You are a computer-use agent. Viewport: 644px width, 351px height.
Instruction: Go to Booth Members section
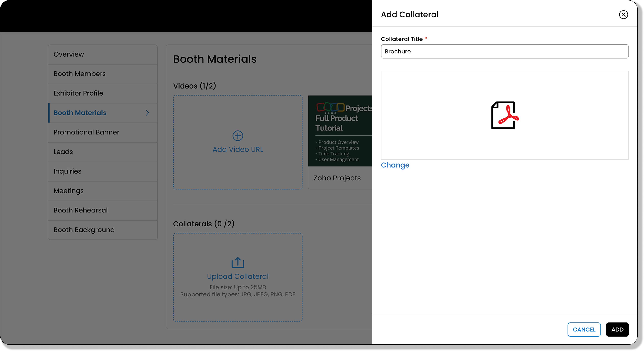point(79,74)
